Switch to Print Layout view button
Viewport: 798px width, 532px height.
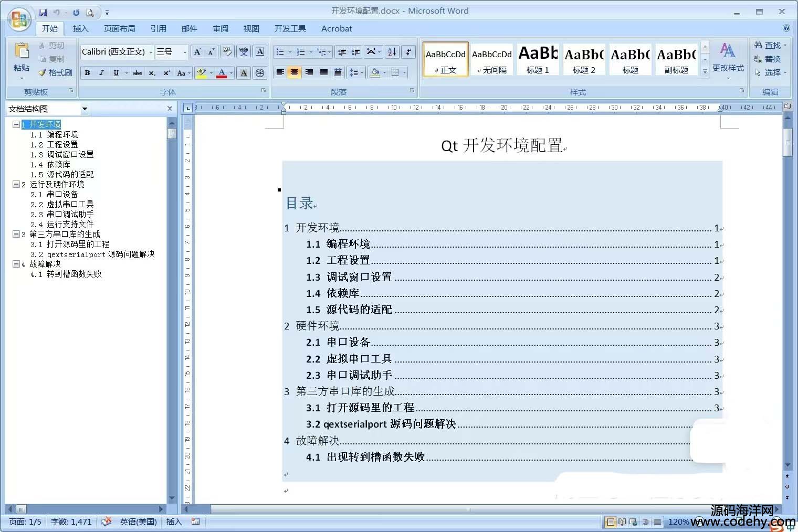pos(610,522)
